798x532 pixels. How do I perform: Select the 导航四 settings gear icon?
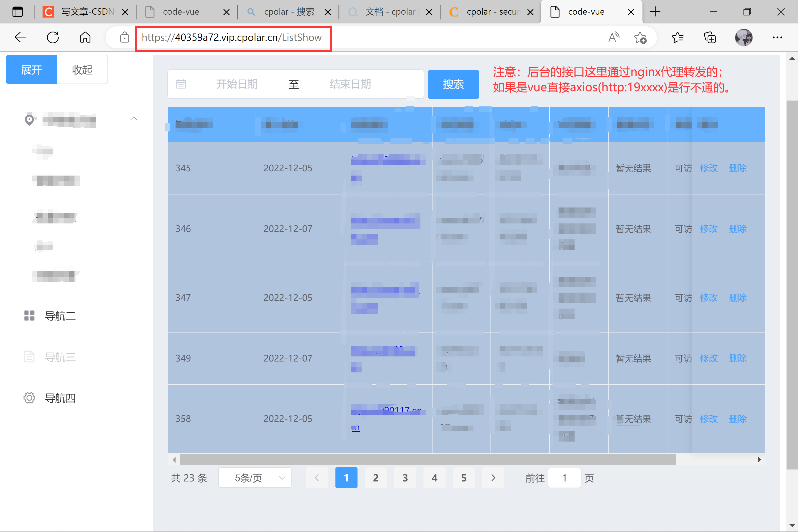[29, 398]
